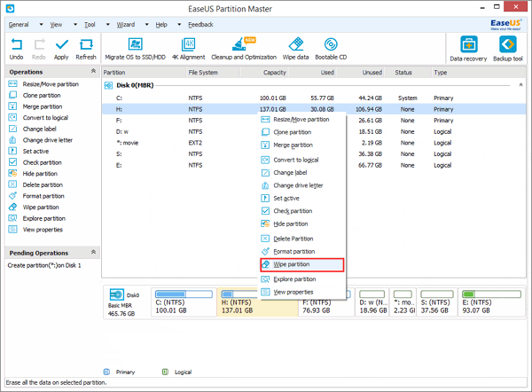Select Change drive letter in context menu
The image size is (532, 392).
[x=302, y=185]
